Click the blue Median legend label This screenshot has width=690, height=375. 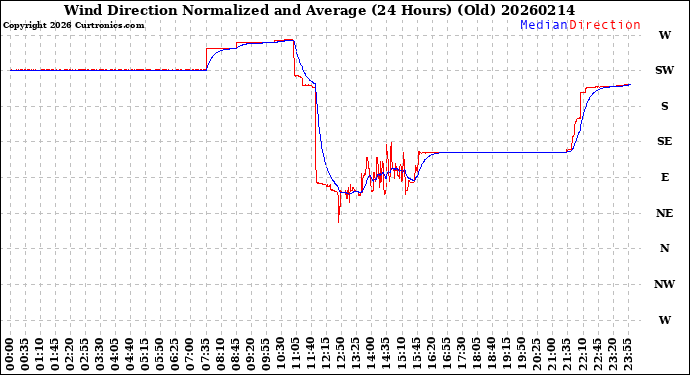[544, 25]
